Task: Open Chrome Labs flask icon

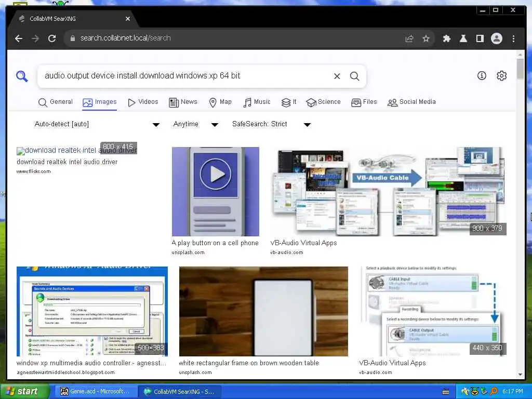Action: pos(463,38)
